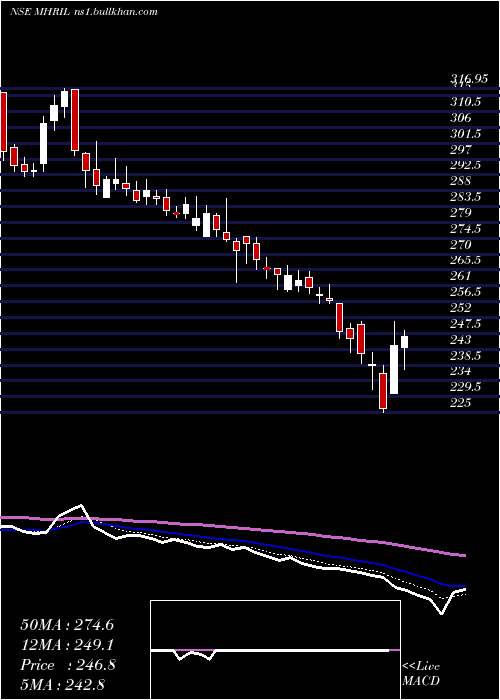Click the 265.5 price axis label
Screen dimensions: 500x700
pyautogui.click(x=465, y=260)
